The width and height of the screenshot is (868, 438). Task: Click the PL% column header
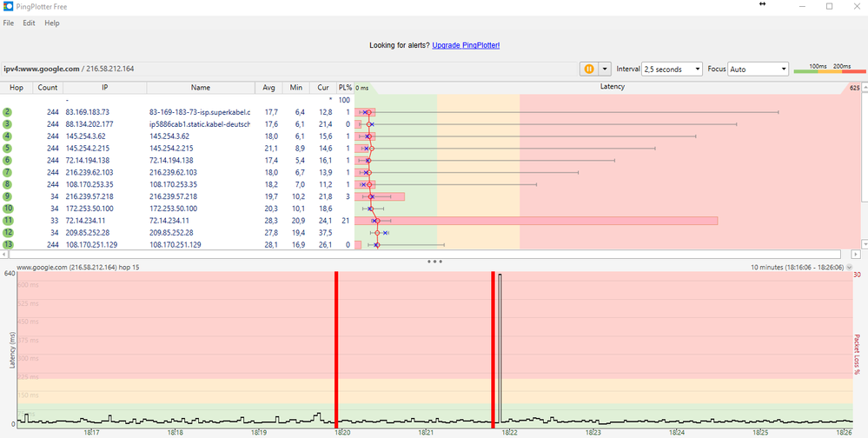click(x=345, y=88)
